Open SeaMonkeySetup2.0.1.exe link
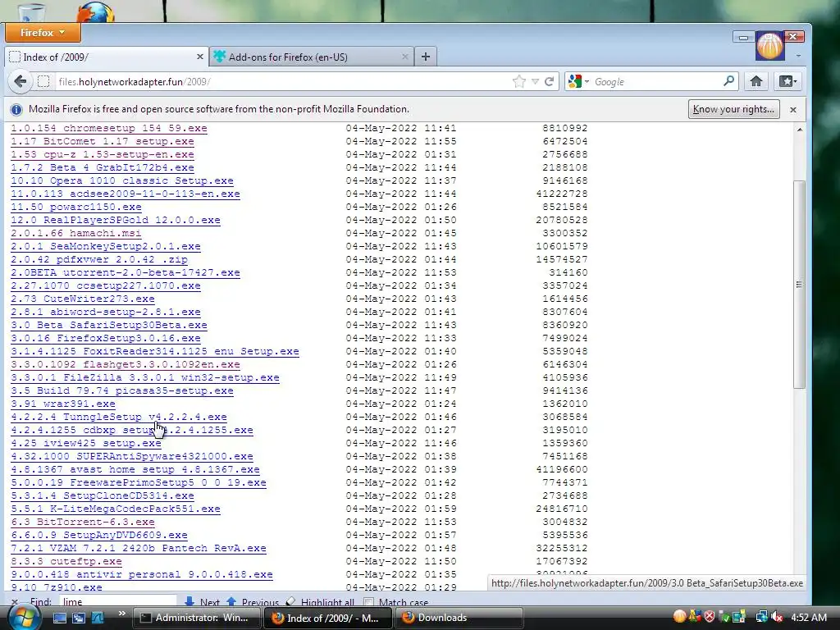Screen dimensions: 840x630 (106, 246)
